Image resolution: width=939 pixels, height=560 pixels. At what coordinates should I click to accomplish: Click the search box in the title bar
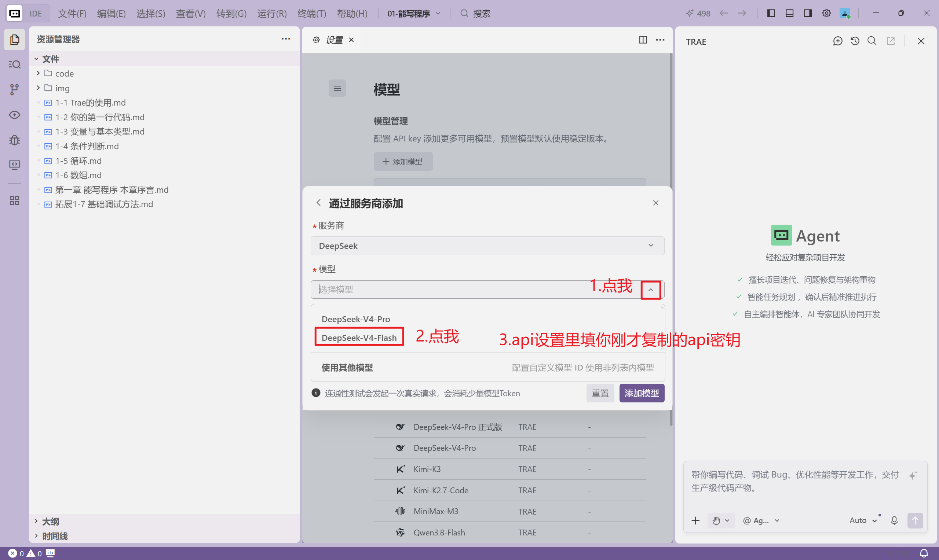[x=475, y=14]
